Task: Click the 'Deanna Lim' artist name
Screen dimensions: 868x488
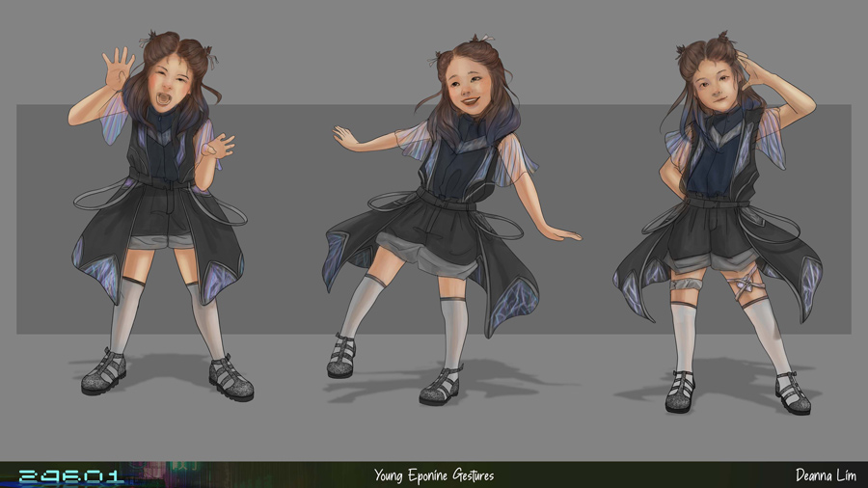Action: point(827,475)
